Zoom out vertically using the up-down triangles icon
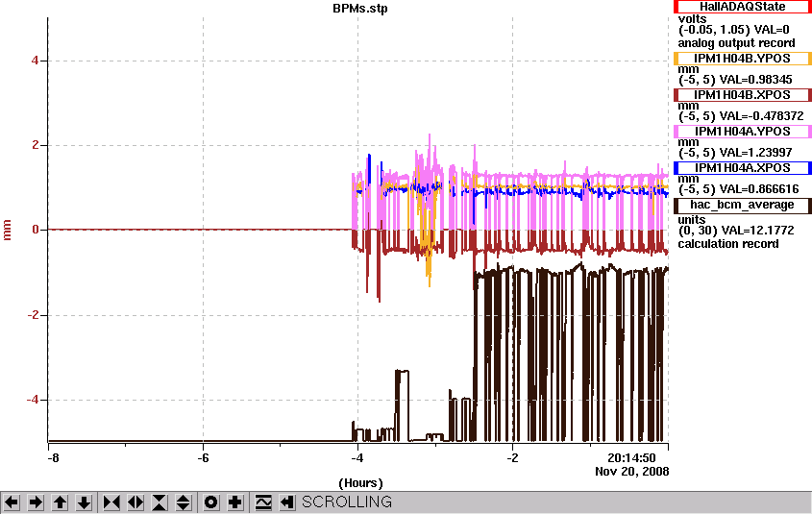This screenshot has height=514, width=812. coord(184,502)
